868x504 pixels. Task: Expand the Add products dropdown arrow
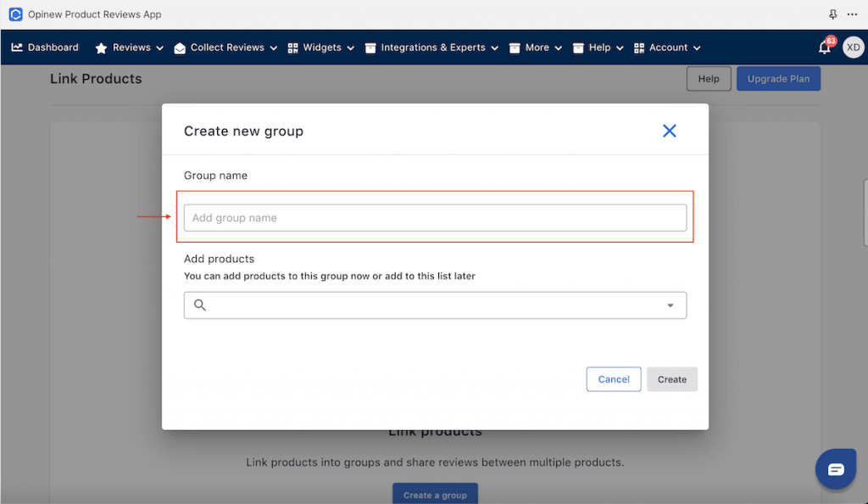pyautogui.click(x=670, y=305)
